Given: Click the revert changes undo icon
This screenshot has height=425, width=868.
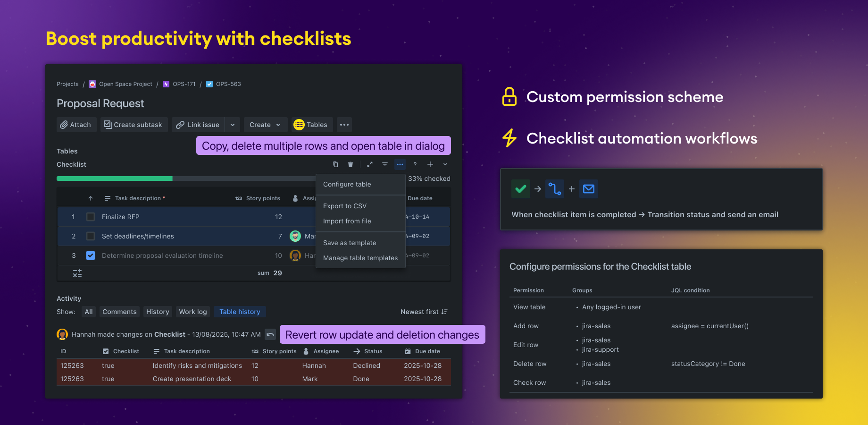Looking at the screenshot, I should 270,334.
